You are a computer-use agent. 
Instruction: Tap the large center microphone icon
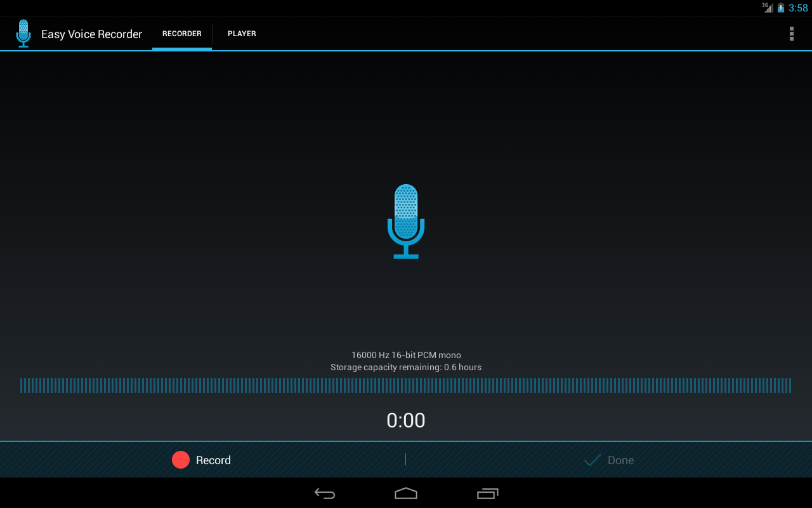[x=406, y=221]
